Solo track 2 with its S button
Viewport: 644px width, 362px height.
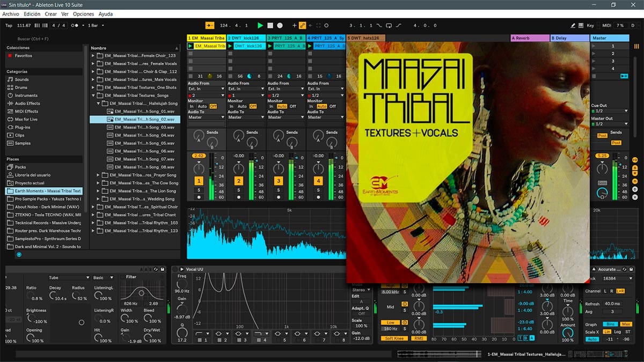pos(238,190)
